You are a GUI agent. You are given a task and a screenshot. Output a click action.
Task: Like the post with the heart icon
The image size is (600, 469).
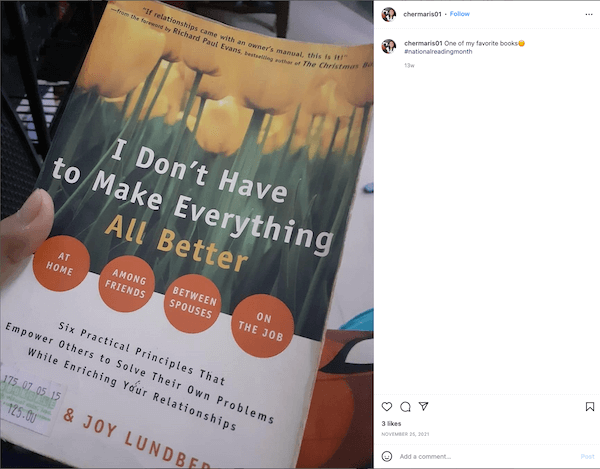[387, 406]
